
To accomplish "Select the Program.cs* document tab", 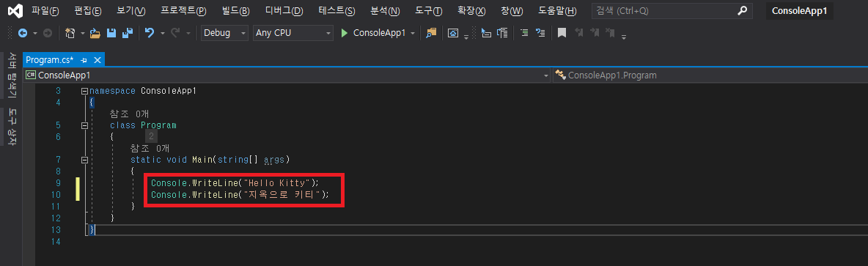I will [x=49, y=60].
